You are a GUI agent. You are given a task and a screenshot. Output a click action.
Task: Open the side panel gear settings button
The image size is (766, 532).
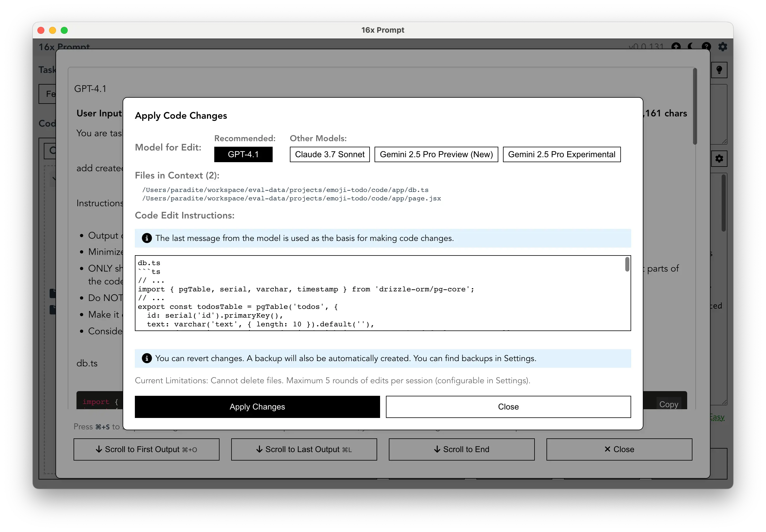tap(719, 158)
